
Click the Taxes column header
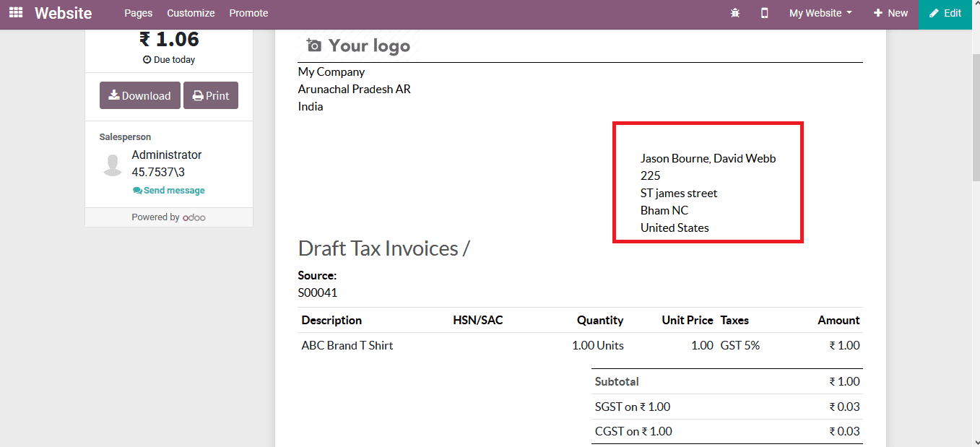pyautogui.click(x=734, y=320)
